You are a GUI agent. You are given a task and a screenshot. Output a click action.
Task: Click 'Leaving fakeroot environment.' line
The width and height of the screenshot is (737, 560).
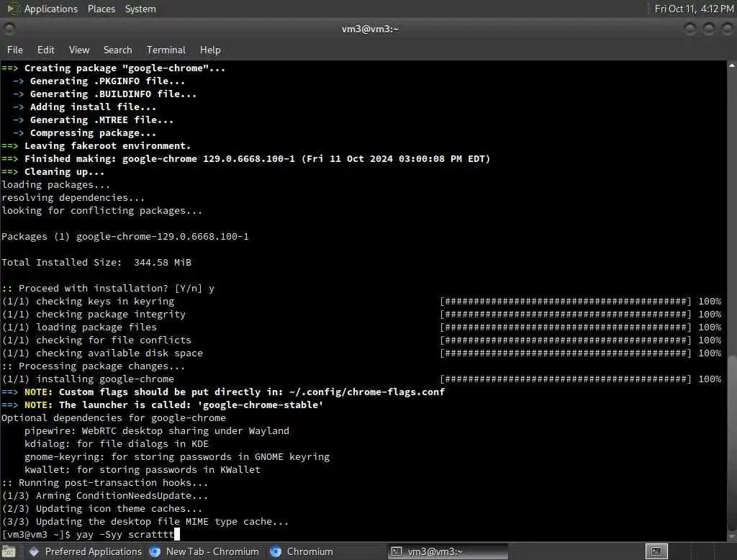96,146
